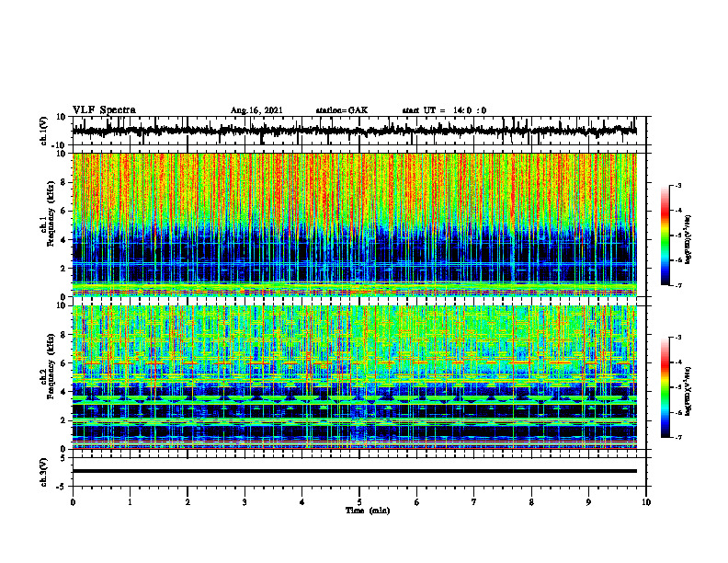The height and width of the screenshot is (563, 728).
Task: Click the "-10" tick on ch.1(V) axis
Action: (x=60, y=145)
